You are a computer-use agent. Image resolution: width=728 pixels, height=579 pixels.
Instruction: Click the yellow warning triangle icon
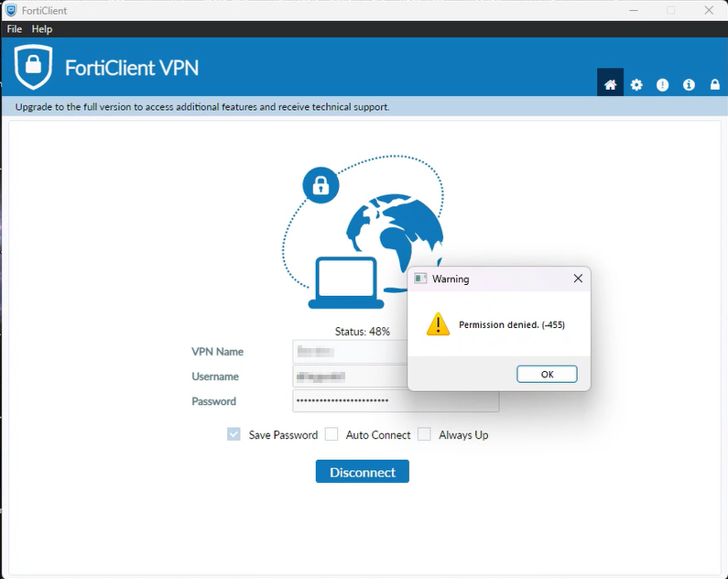(x=438, y=323)
